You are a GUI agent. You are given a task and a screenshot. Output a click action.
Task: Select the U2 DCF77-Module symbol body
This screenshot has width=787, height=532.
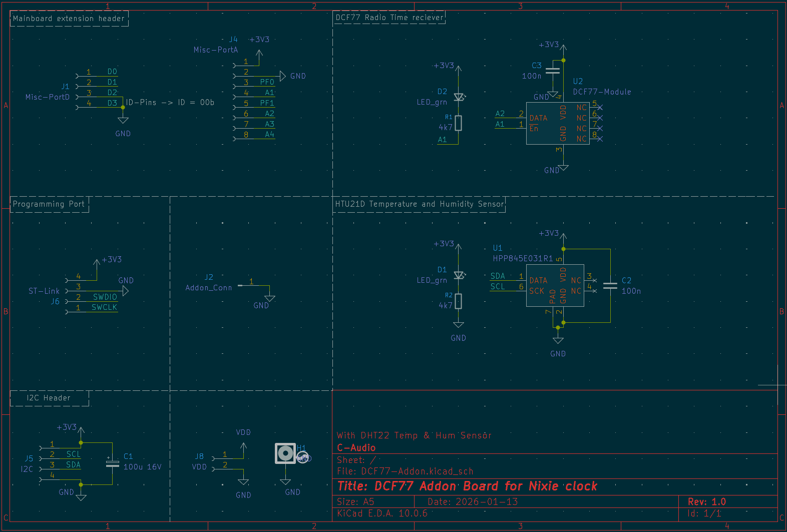click(x=558, y=123)
